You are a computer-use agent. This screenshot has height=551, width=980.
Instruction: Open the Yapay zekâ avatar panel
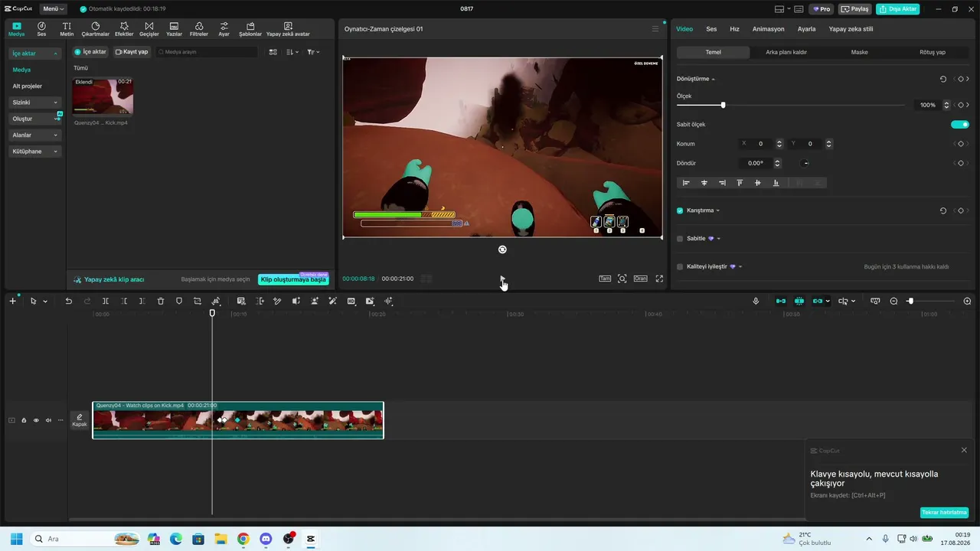[x=288, y=29]
